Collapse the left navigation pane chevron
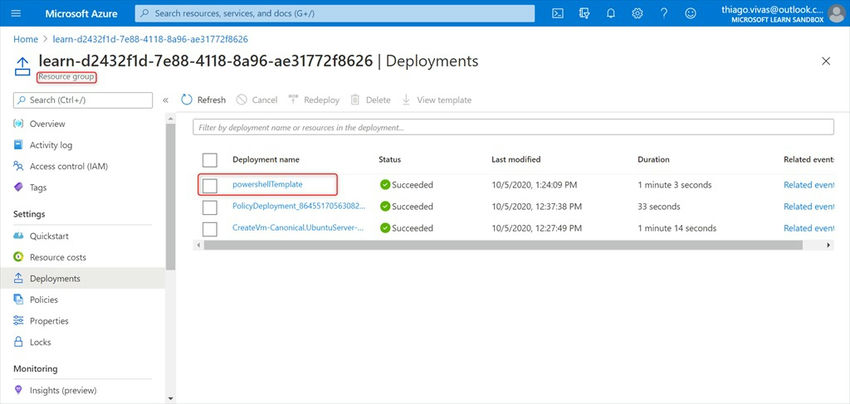Viewport: 850px width, 404px height. point(165,100)
